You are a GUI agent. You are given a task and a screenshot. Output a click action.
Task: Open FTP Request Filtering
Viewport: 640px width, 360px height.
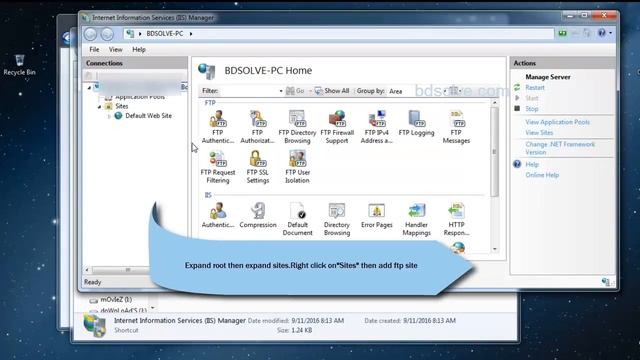pyautogui.click(x=218, y=167)
